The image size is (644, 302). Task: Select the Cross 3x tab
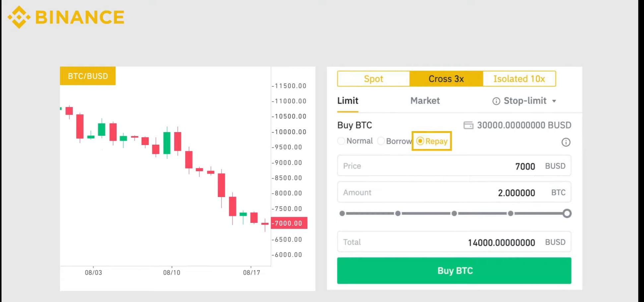coord(446,79)
